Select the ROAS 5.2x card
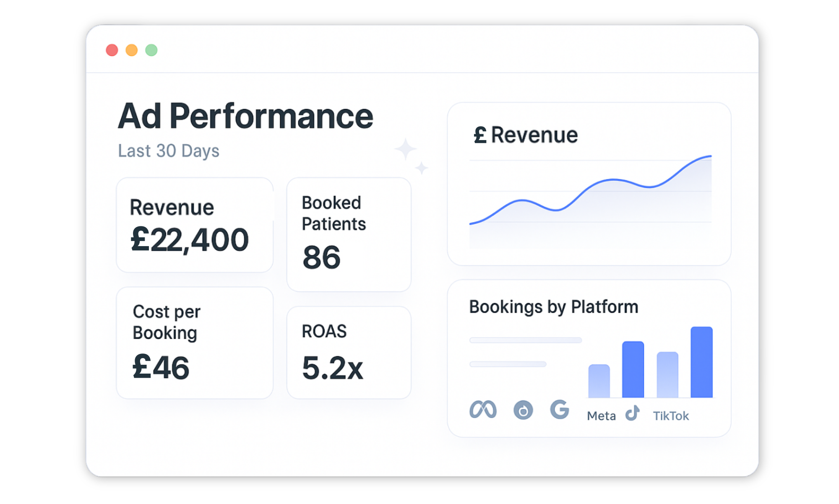The image size is (839, 504). (349, 352)
